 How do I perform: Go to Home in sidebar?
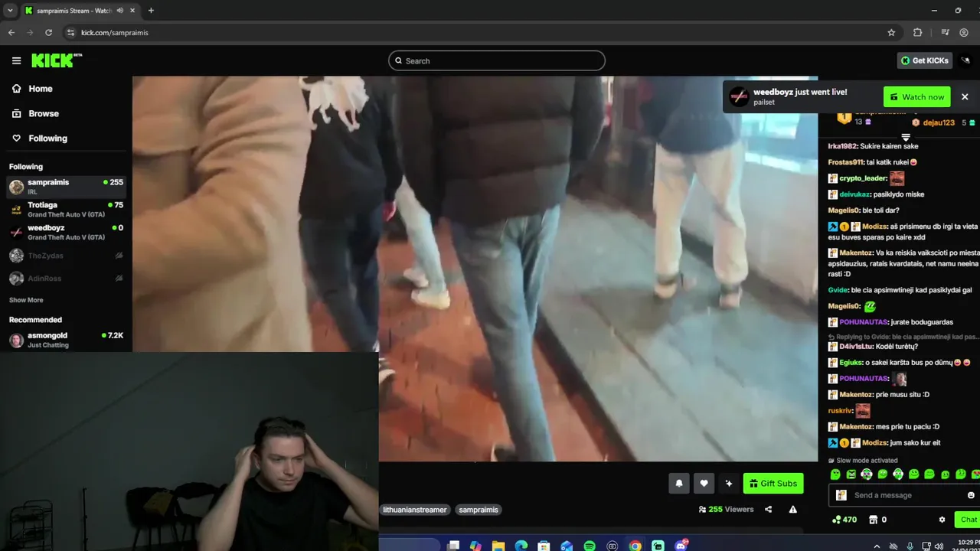[x=41, y=89]
